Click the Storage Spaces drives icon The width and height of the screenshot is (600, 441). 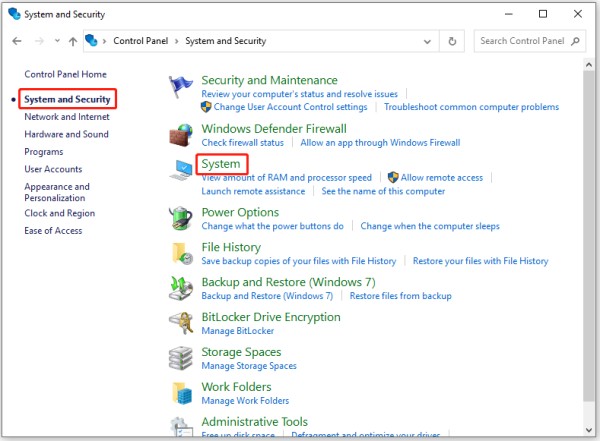181,358
